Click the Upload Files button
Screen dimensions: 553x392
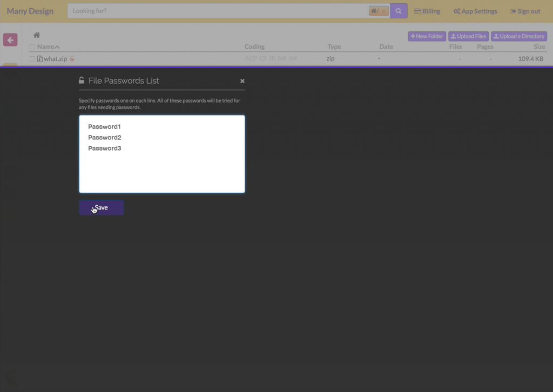[x=468, y=36]
